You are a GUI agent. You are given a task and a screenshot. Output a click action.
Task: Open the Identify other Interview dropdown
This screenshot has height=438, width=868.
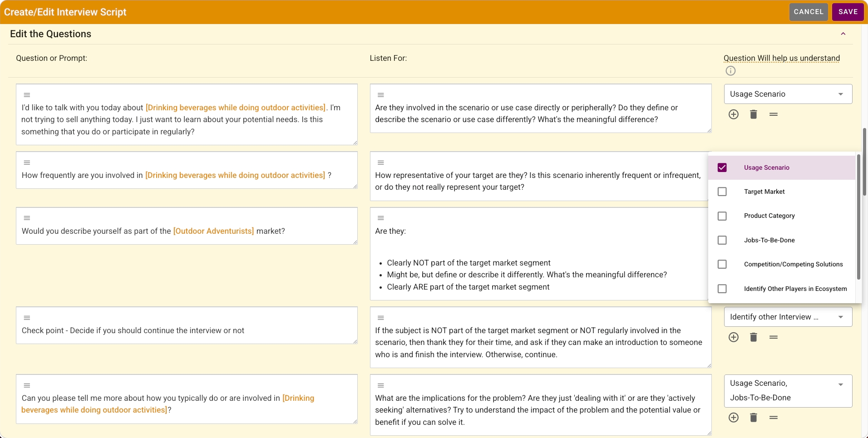point(788,317)
